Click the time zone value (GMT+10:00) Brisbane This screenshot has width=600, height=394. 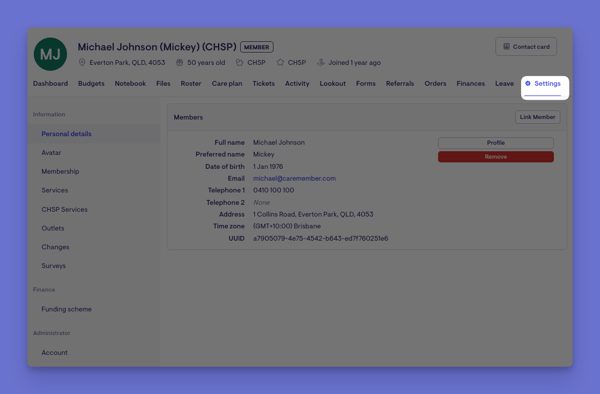pyautogui.click(x=287, y=226)
